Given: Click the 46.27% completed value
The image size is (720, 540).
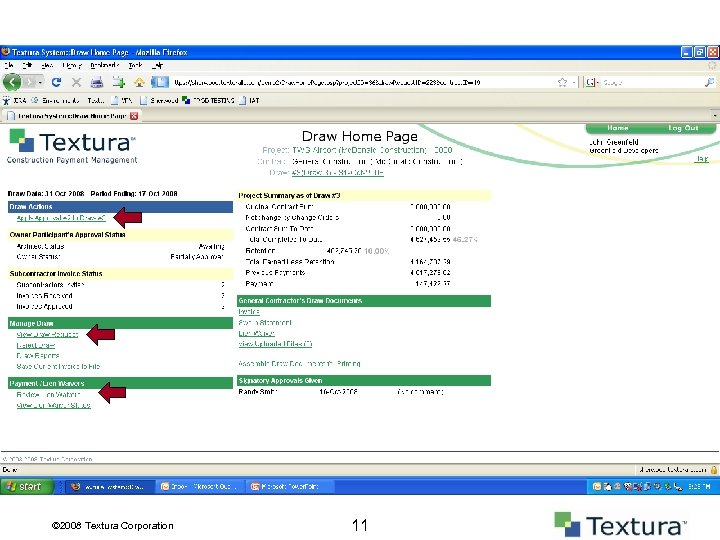Looking at the screenshot, I should click(465, 240).
